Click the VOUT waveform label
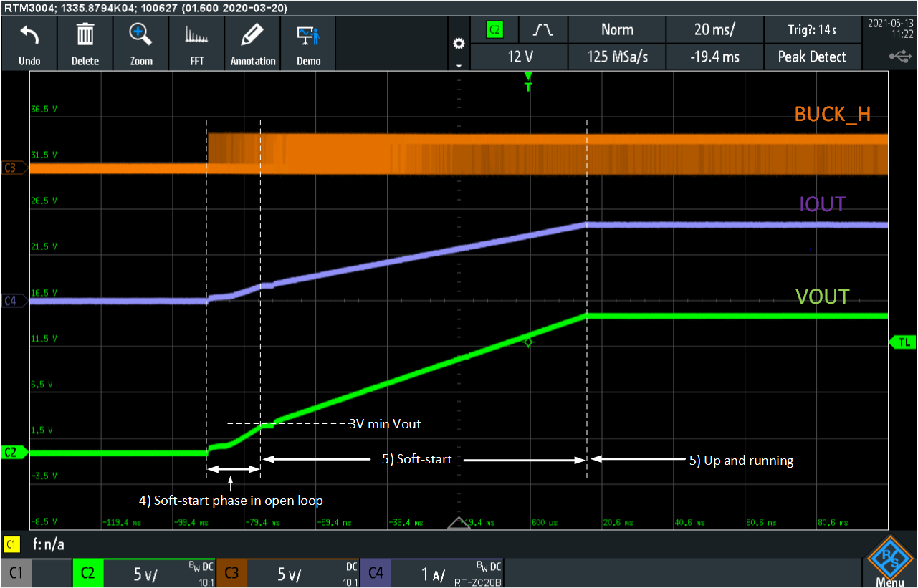Image resolution: width=918 pixels, height=588 pixels. [x=822, y=296]
